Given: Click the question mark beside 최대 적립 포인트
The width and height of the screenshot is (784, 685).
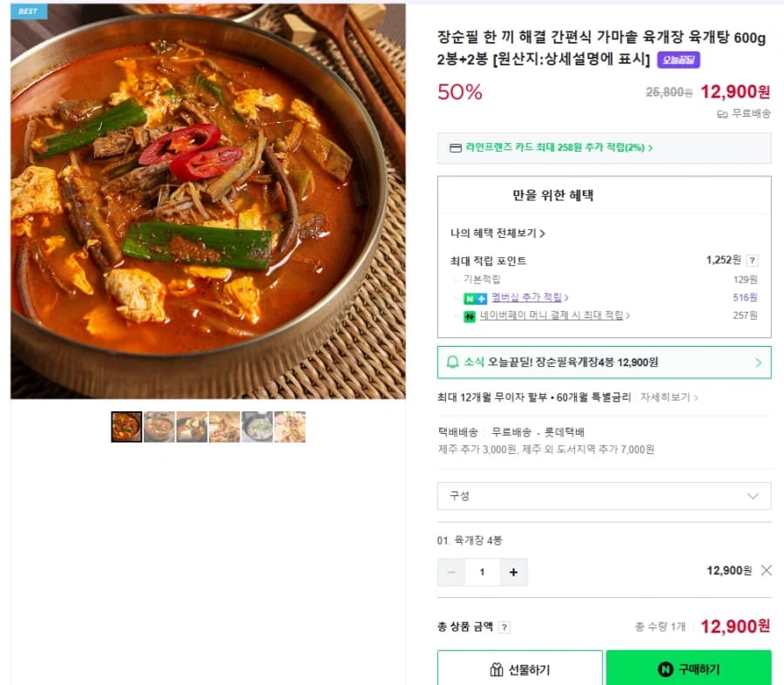Looking at the screenshot, I should point(753,259).
